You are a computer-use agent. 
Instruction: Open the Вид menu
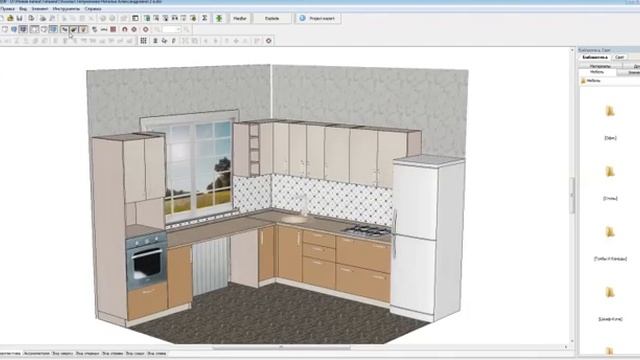(x=23, y=9)
